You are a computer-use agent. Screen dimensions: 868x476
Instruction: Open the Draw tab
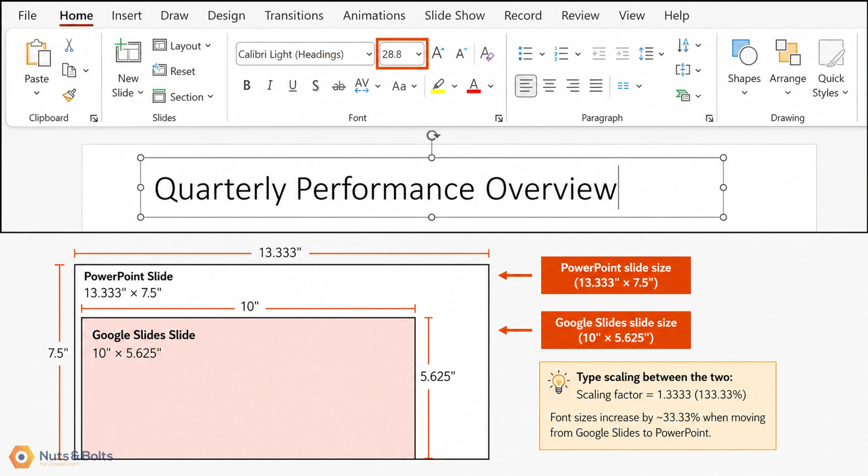(174, 16)
